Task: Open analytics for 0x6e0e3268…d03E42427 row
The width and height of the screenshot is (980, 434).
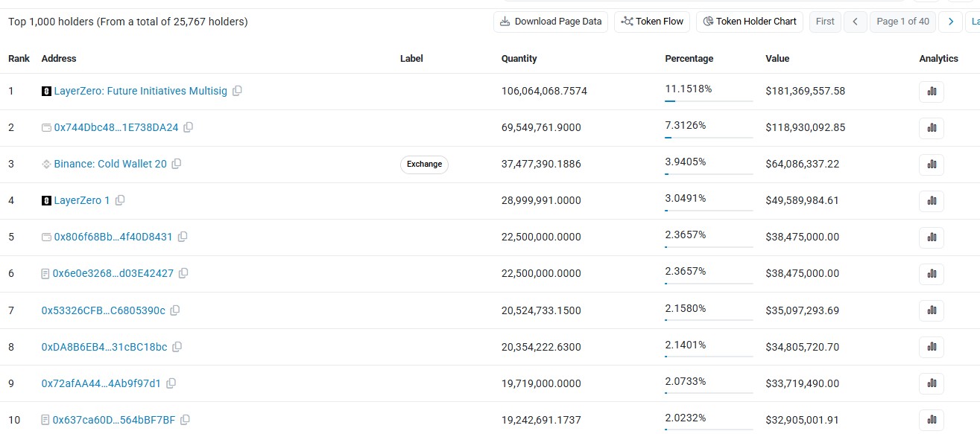Action: [x=932, y=274]
